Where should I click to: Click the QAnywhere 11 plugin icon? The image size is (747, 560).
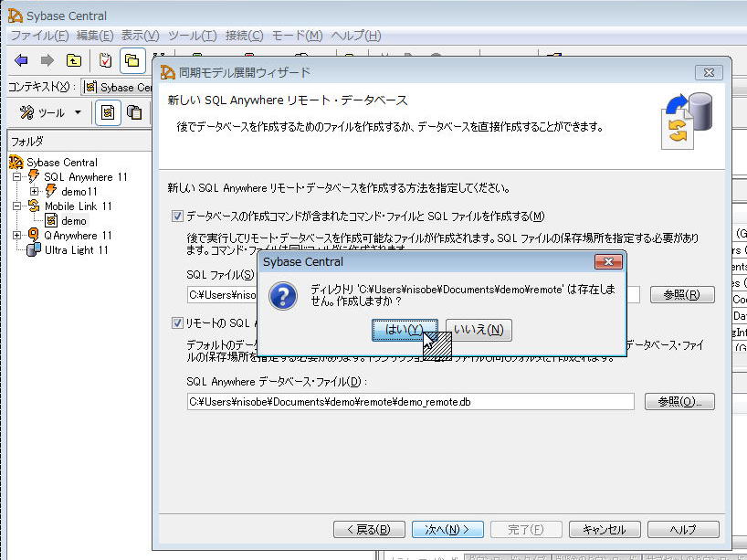[33, 235]
